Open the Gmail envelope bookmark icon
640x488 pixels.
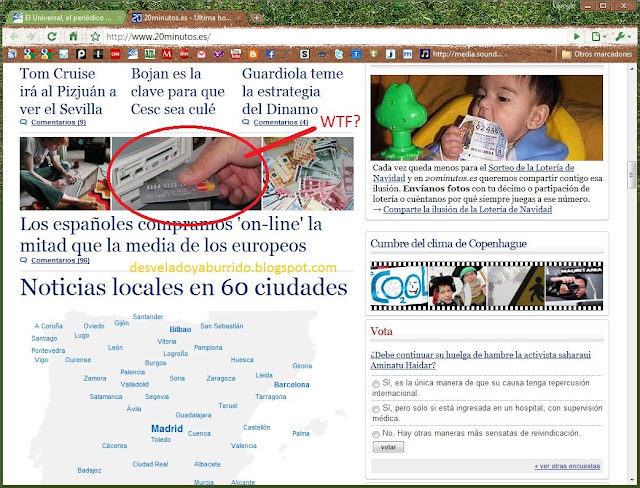[201, 54]
